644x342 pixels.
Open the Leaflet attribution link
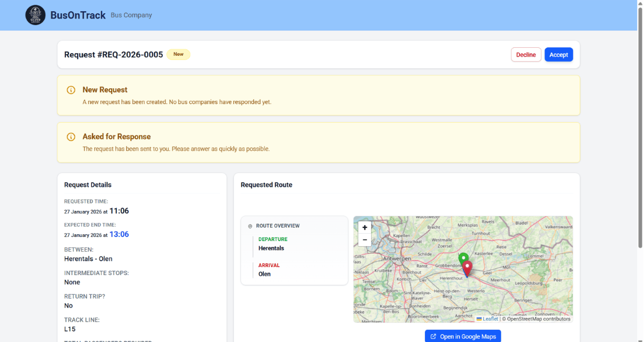point(487,319)
